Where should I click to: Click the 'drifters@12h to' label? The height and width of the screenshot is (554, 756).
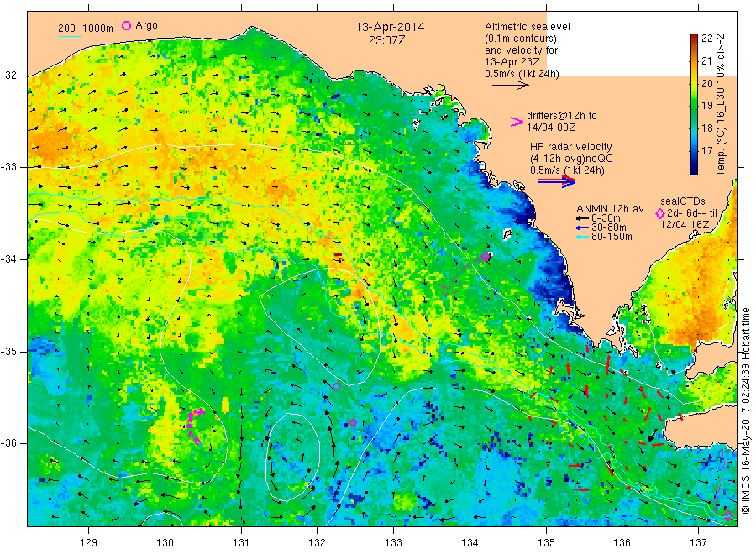(562, 116)
